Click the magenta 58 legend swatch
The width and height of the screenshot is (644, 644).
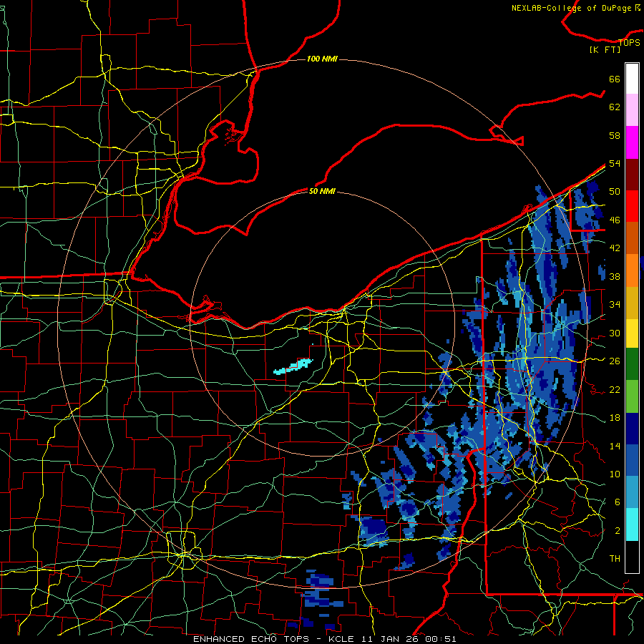pos(632,142)
